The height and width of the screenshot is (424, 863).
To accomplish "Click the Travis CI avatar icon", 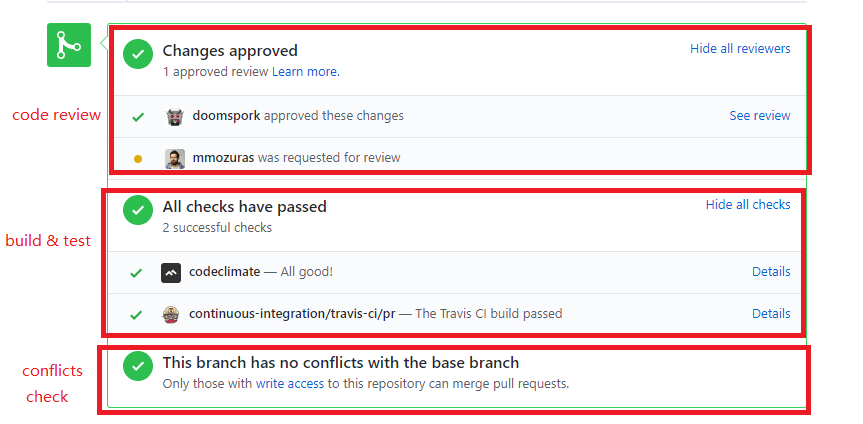I will click(171, 314).
